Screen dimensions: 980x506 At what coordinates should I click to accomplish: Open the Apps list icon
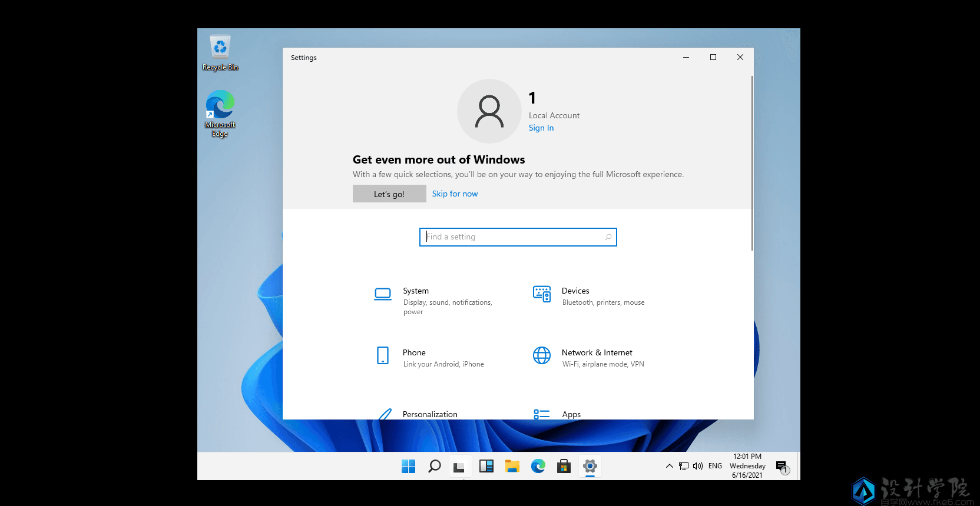pos(542,414)
